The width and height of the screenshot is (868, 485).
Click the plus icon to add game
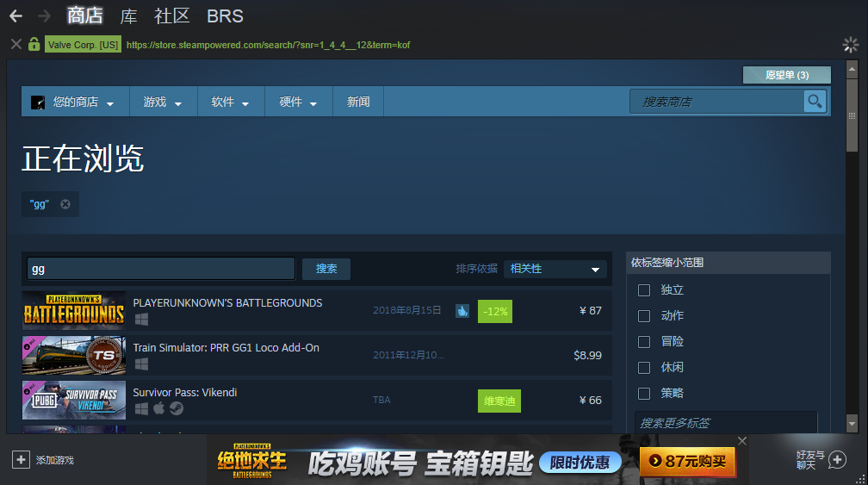21,459
